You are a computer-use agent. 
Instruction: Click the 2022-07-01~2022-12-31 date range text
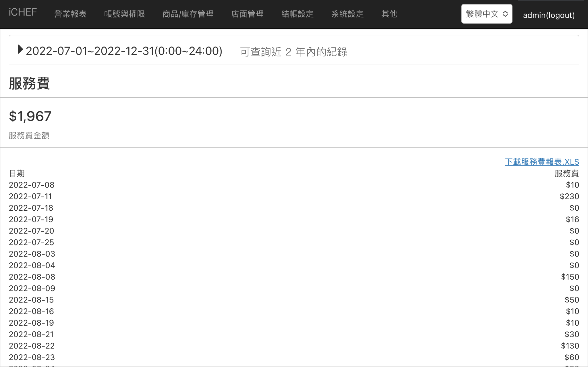pyautogui.click(x=124, y=51)
